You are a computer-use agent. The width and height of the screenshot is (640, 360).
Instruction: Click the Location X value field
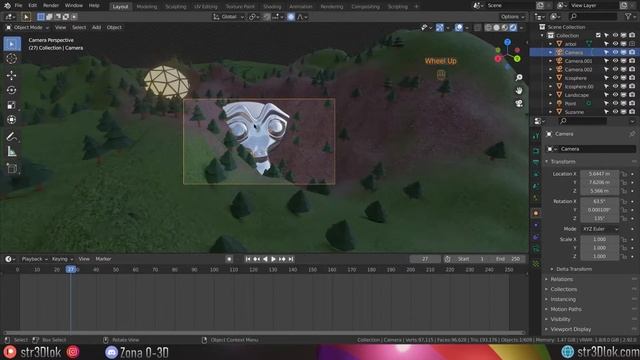599,174
